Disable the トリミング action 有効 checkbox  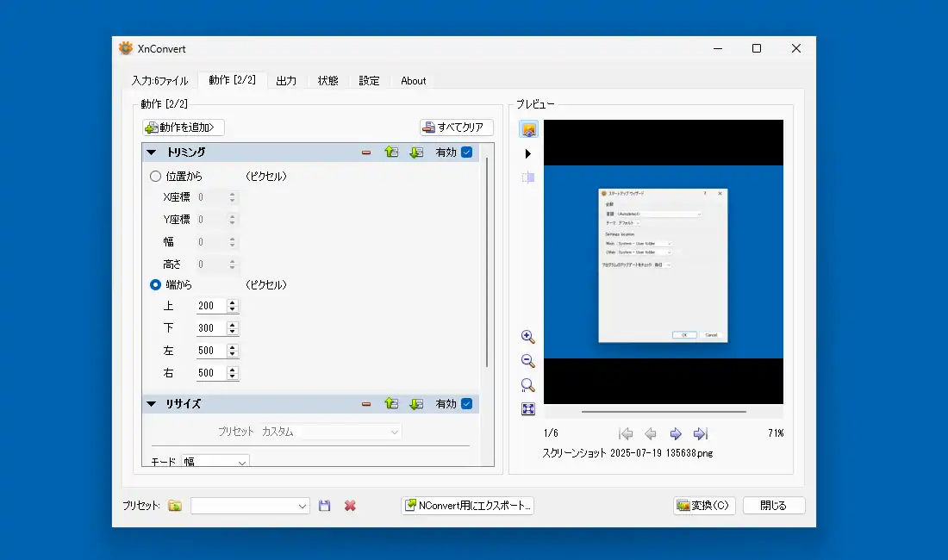pyautogui.click(x=467, y=152)
